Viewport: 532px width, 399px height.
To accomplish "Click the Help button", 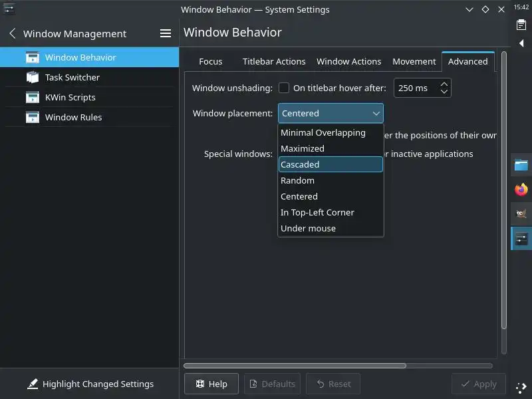I will point(211,384).
